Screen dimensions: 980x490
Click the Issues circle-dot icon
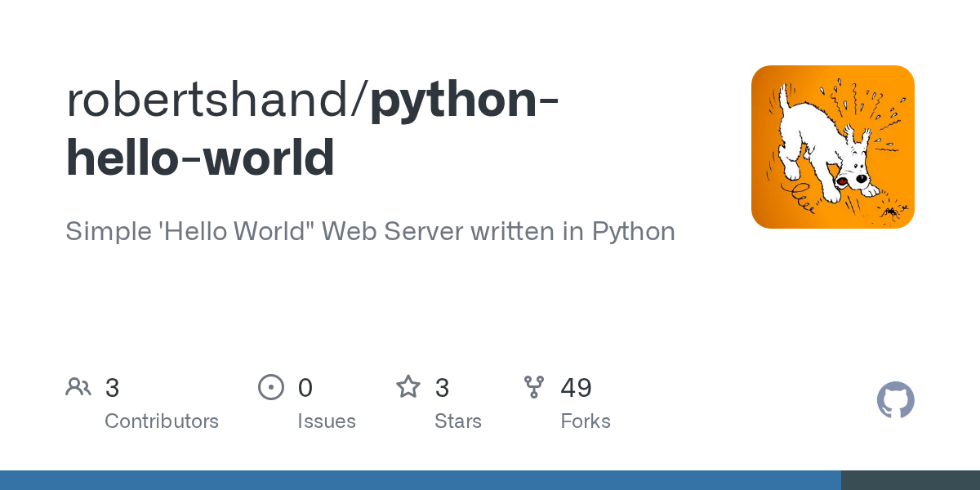coord(270,387)
